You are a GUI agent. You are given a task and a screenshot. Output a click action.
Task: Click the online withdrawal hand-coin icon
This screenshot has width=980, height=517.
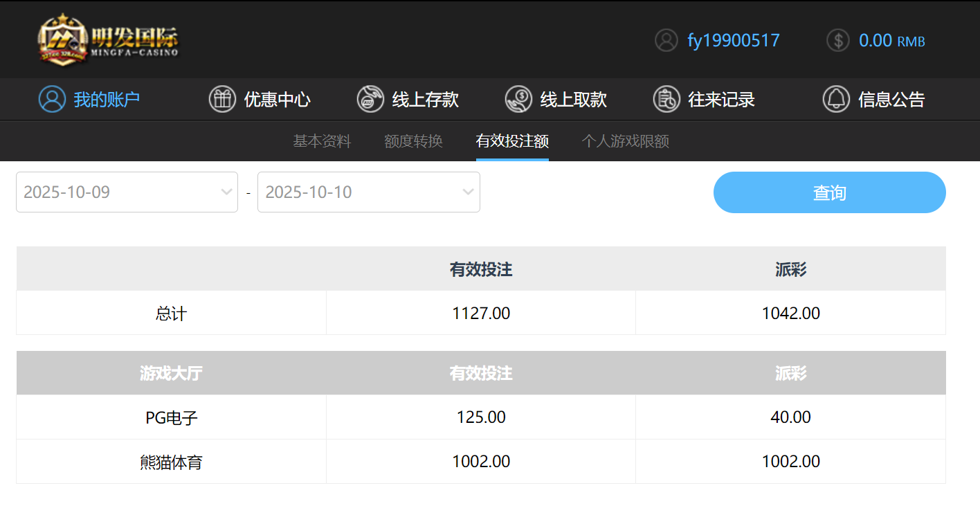[518, 100]
